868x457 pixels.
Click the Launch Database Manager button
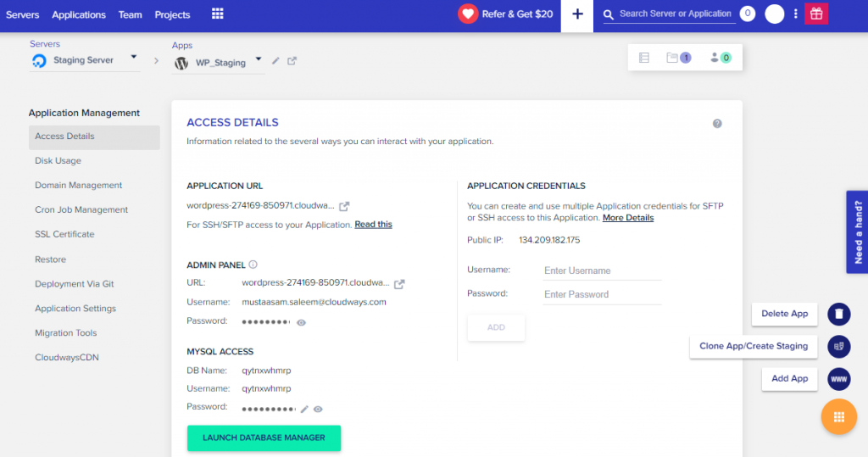coord(264,437)
